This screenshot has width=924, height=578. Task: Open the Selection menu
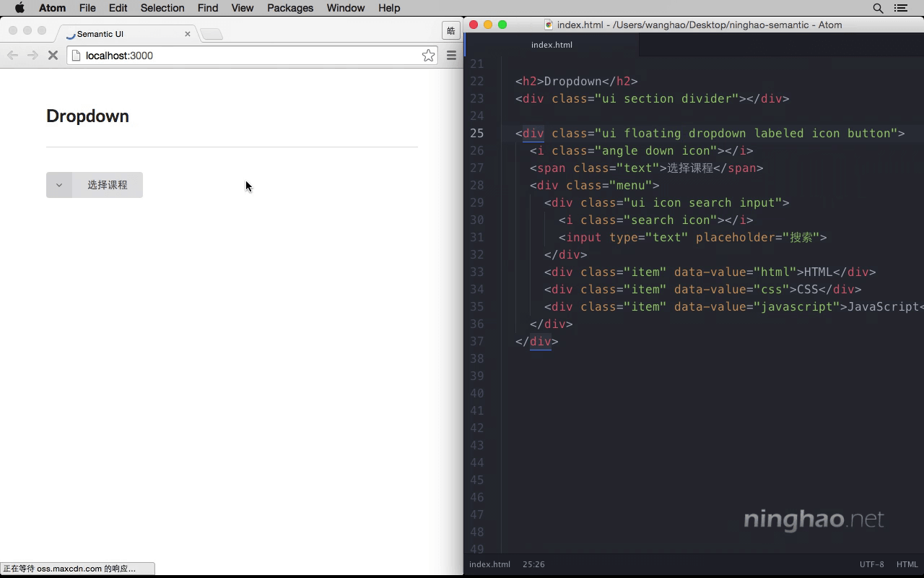162,8
